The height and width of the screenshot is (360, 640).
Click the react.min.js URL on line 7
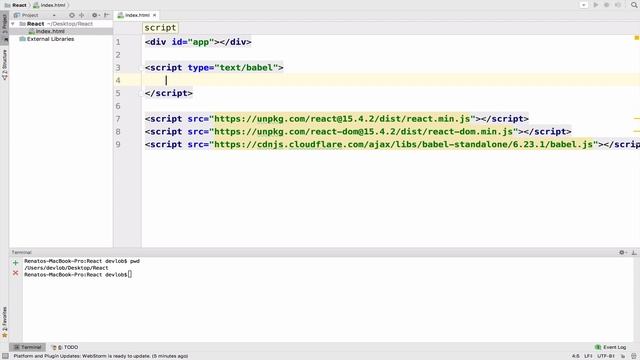click(x=342, y=119)
